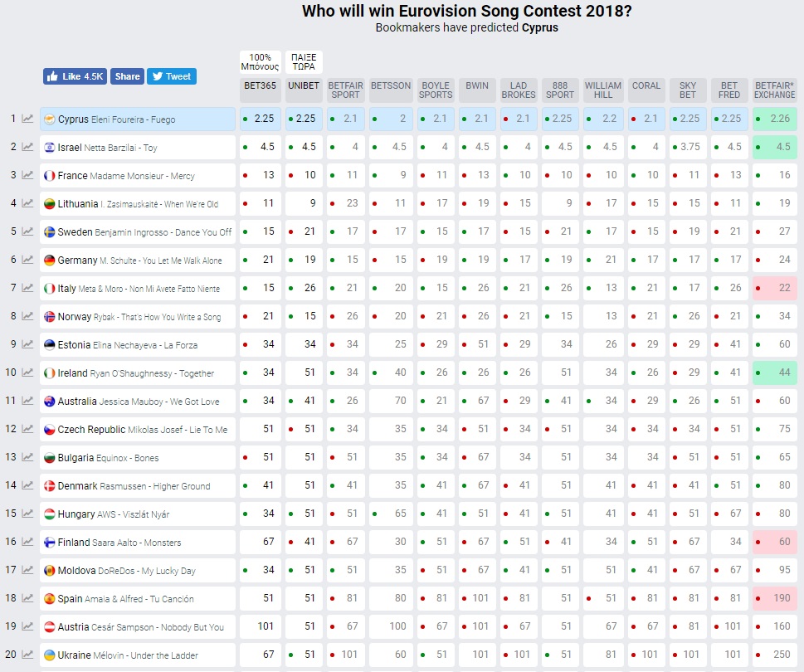Image resolution: width=804 pixels, height=672 pixels.
Task: Click the Twitter Tweet button
Action: click(171, 76)
